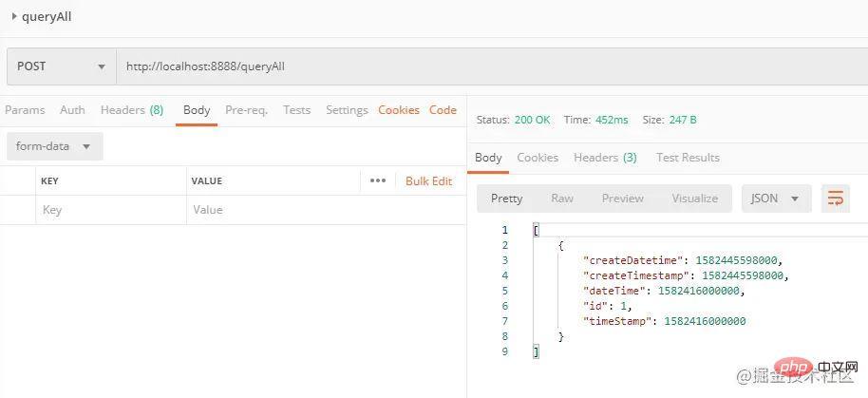The image size is (868, 398).
Task: Open the request Headers (8) tab
Action: tap(131, 110)
